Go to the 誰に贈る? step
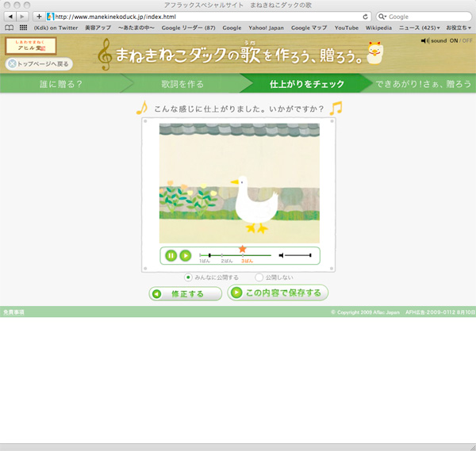 point(61,84)
